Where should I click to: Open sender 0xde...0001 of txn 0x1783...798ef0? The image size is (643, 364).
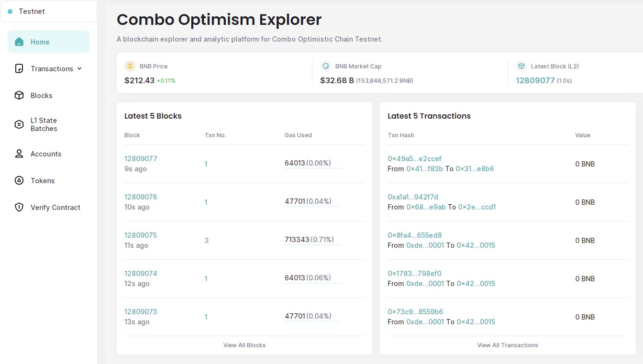[x=425, y=284]
